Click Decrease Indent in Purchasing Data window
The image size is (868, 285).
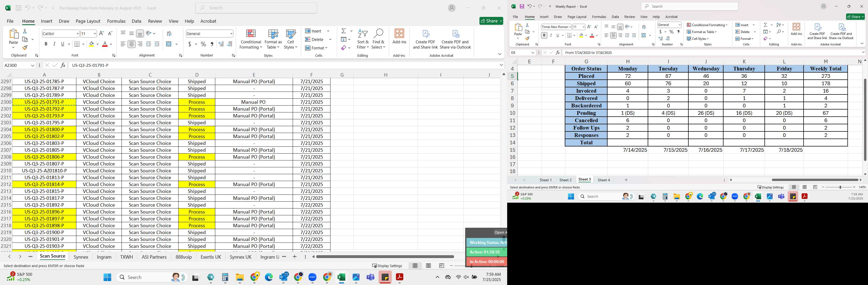tap(149, 44)
